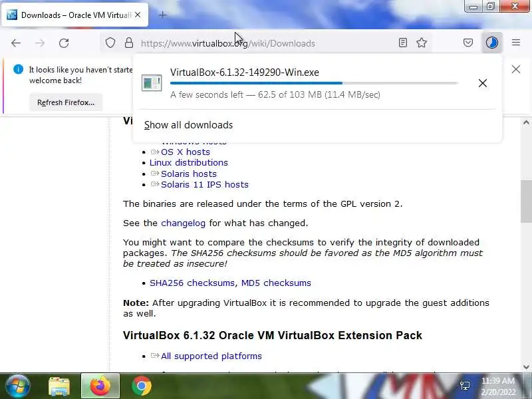Open Show all downloads
The height and width of the screenshot is (399, 532).
(189, 125)
